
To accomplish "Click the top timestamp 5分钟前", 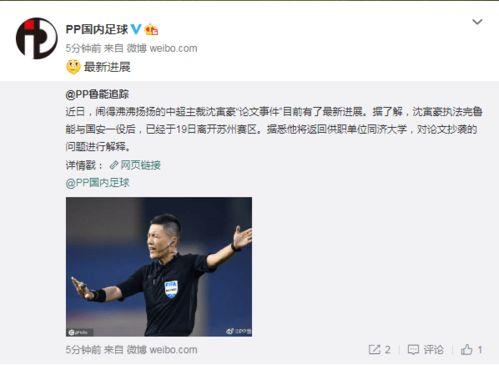I will pyautogui.click(x=83, y=48).
